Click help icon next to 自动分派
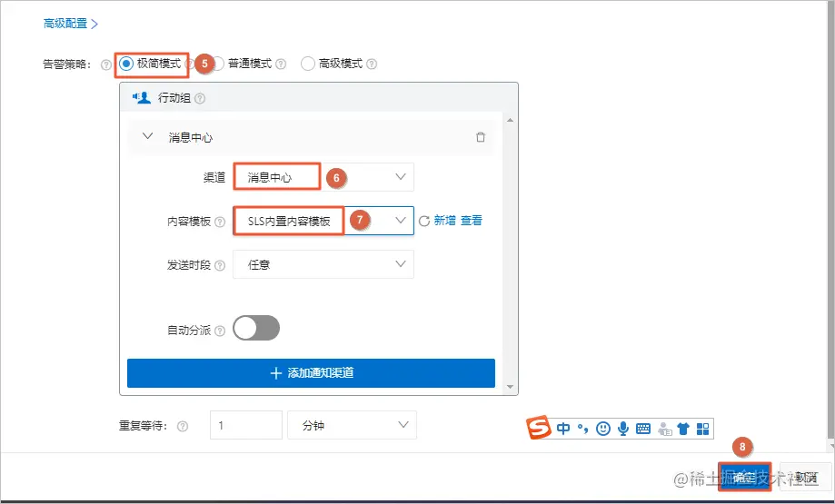 coord(220,331)
